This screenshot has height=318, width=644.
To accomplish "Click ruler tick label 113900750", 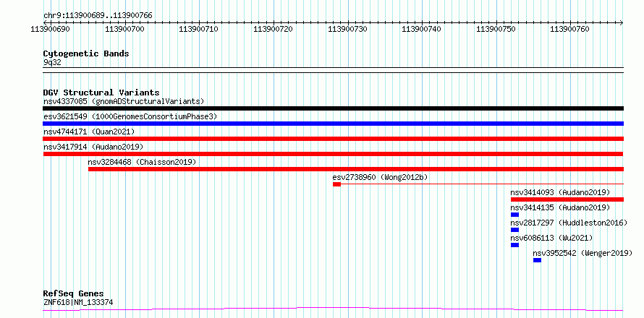I will (x=496, y=29).
